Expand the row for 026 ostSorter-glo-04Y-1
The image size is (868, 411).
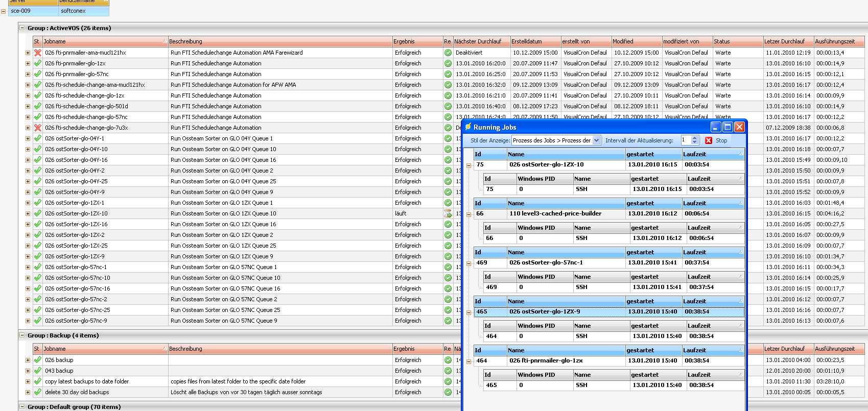tap(28, 138)
